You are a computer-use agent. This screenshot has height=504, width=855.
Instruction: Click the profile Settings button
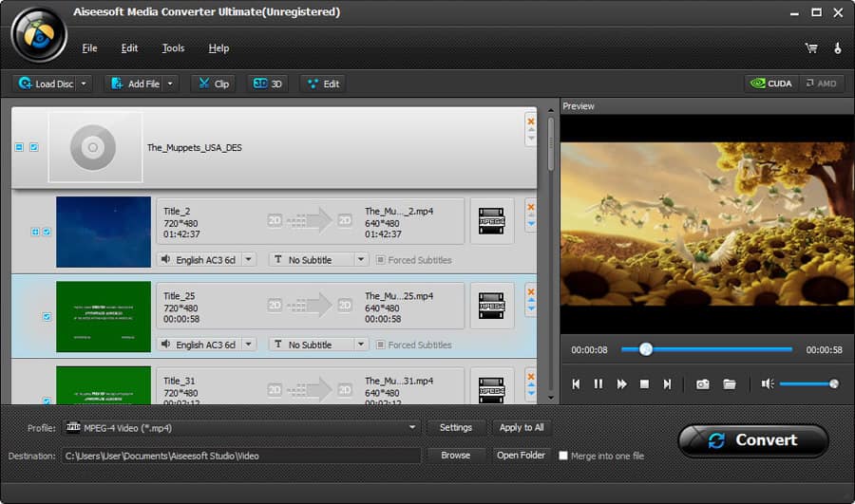[456, 428]
